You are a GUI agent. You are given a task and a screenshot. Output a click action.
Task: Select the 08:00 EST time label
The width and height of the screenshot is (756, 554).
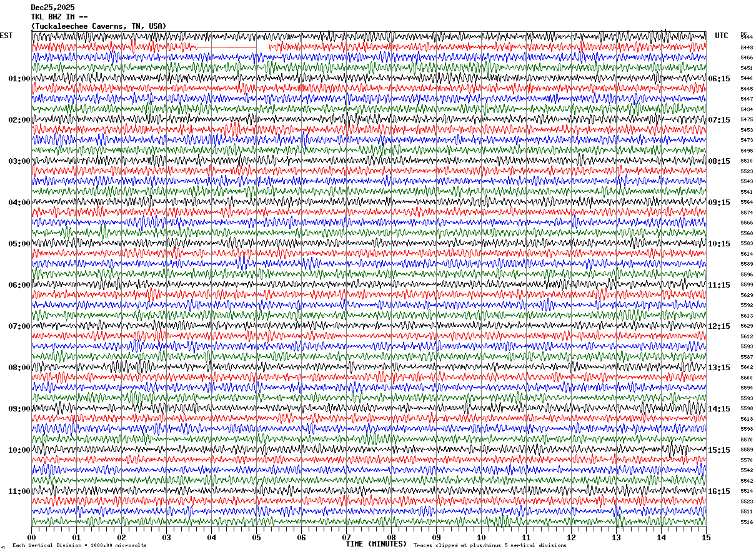click(x=19, y=368)
